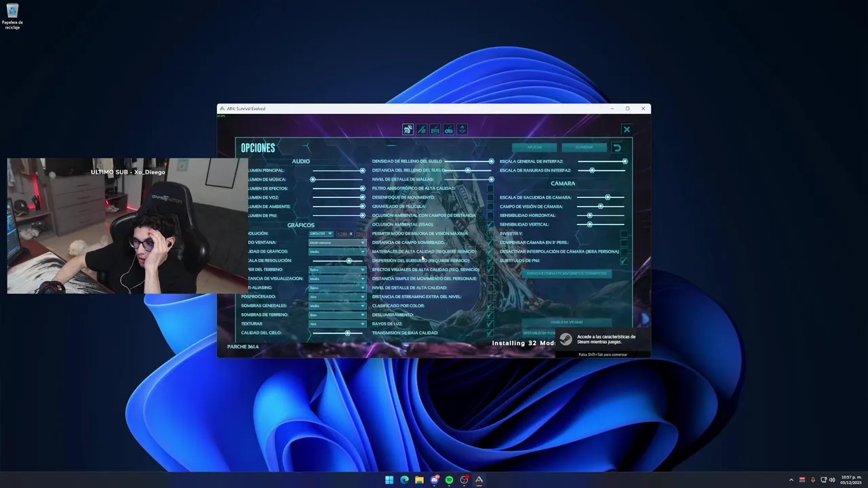Toggle Distancia de Campo Sombreado checkbox

(x=490, y=242)
